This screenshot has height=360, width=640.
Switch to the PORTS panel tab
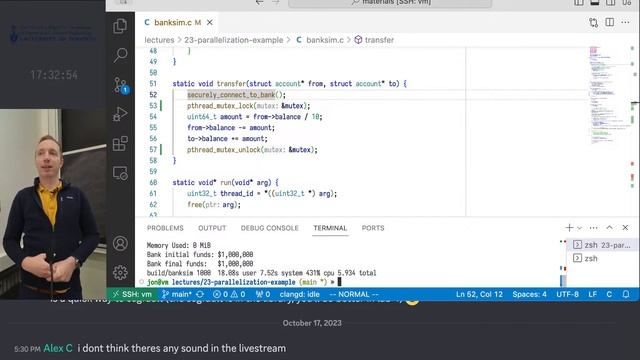tap(373, 228)
